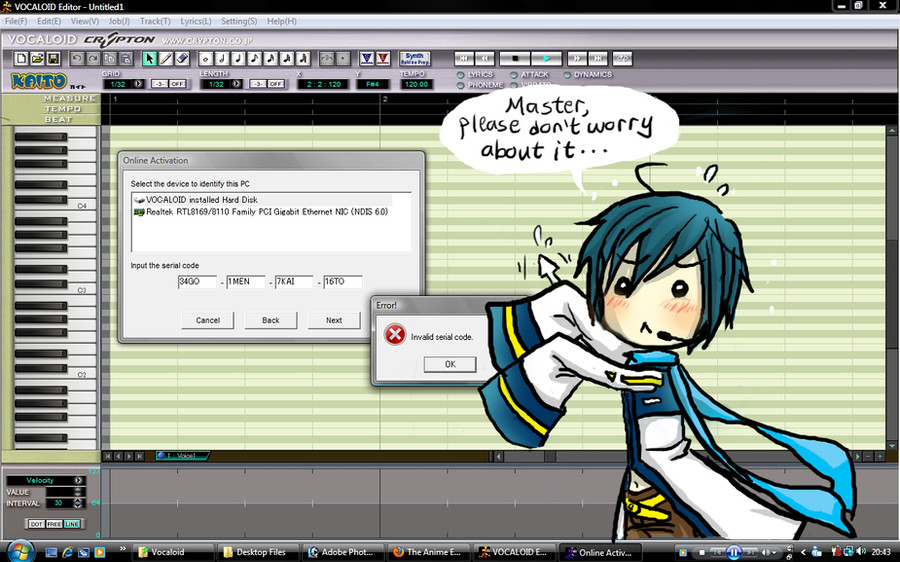The height and width of the screenshot is (562, 900).
Task: Create a new file with the toolbar icon
Action: pyautogui.click(x=21, y=58)
